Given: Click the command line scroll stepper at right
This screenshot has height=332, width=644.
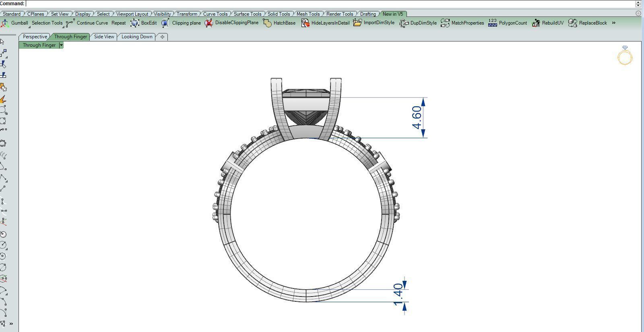Looking at the screenshot, I should coord(638,4).
